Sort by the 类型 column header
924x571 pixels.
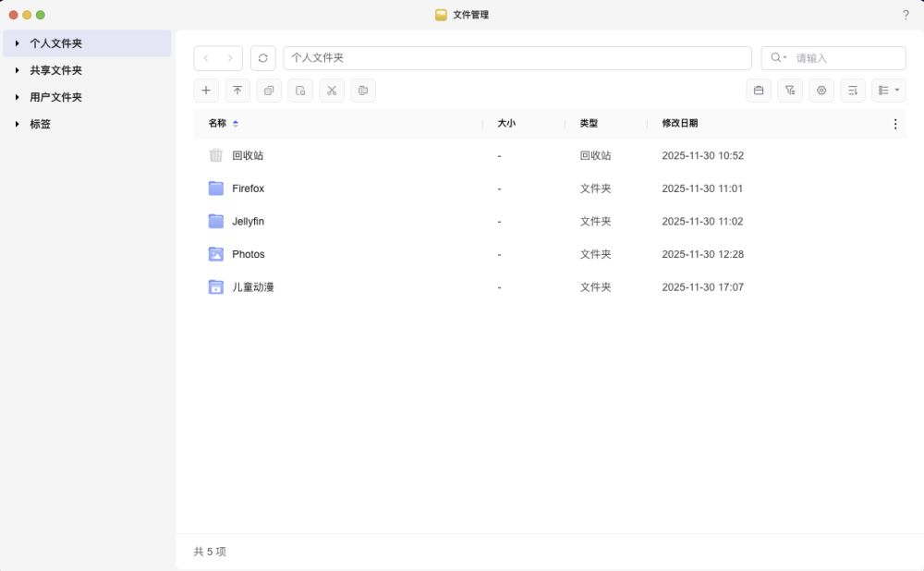(x=589, y=123)
